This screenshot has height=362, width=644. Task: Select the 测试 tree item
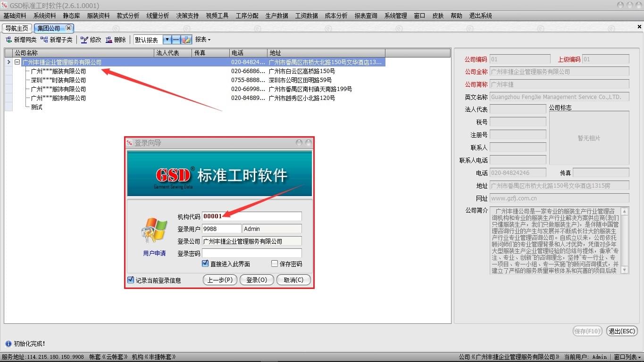37,107
